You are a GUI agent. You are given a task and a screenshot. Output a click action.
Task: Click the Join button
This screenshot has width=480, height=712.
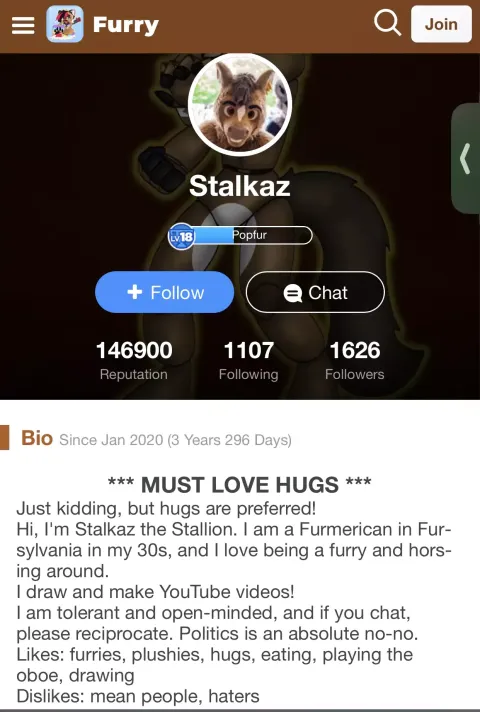(x=441, y=24)
